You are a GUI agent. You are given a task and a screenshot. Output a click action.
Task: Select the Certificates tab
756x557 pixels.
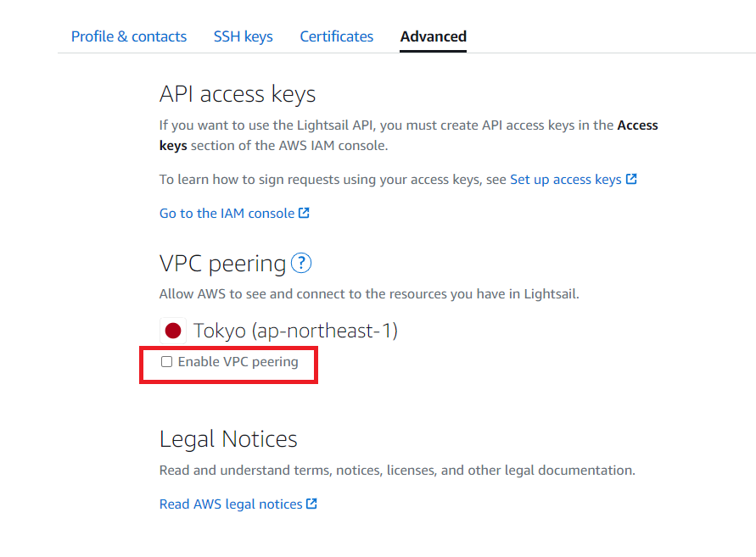click(x=336, y=36)
